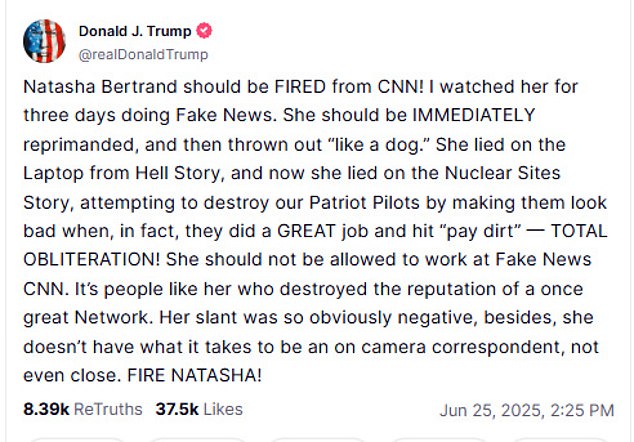Viewport: 634px width, 442px height.
Task: Click the phrase Laptop from Hell
Action: [x=95, y=173]
